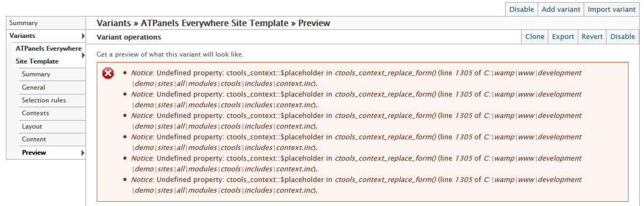Open Selection rules in sidebar
Screen dimensions: 644x206
tap(52, 100)
